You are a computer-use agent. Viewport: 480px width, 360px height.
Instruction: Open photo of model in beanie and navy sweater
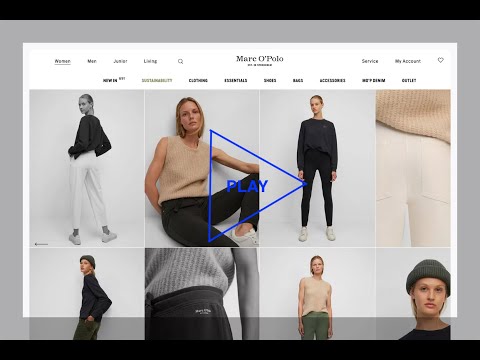point(87,294)
